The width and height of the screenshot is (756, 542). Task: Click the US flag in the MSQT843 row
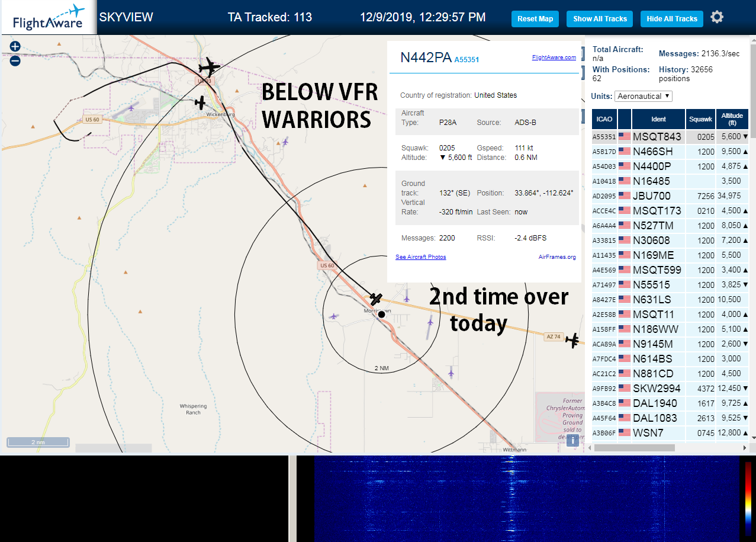coord(625,137)
